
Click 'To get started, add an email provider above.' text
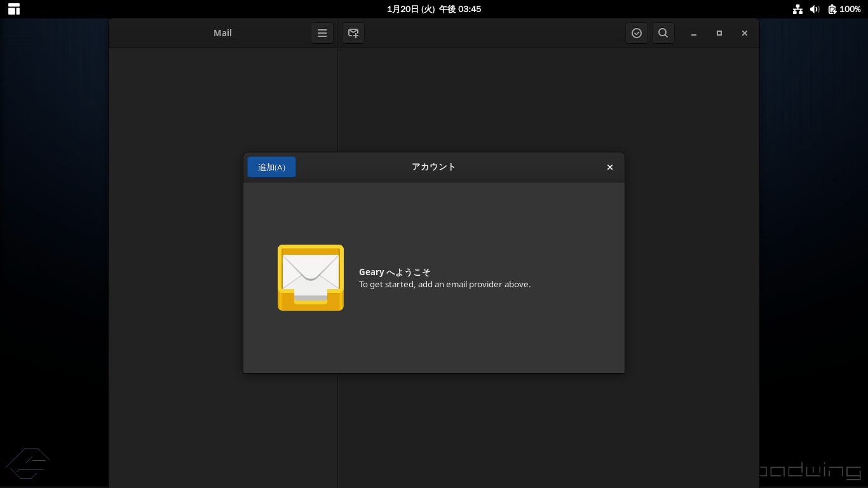coord(445,284)
